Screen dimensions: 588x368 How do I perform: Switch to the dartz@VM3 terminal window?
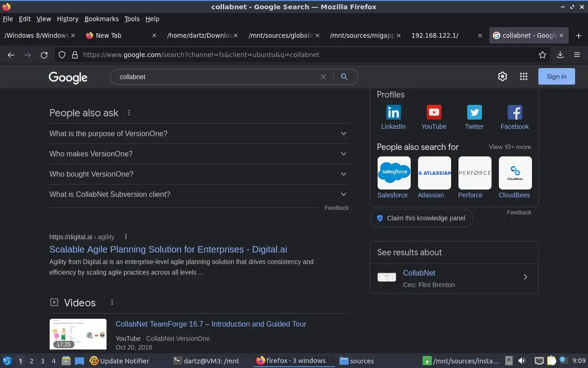[206, 361]
